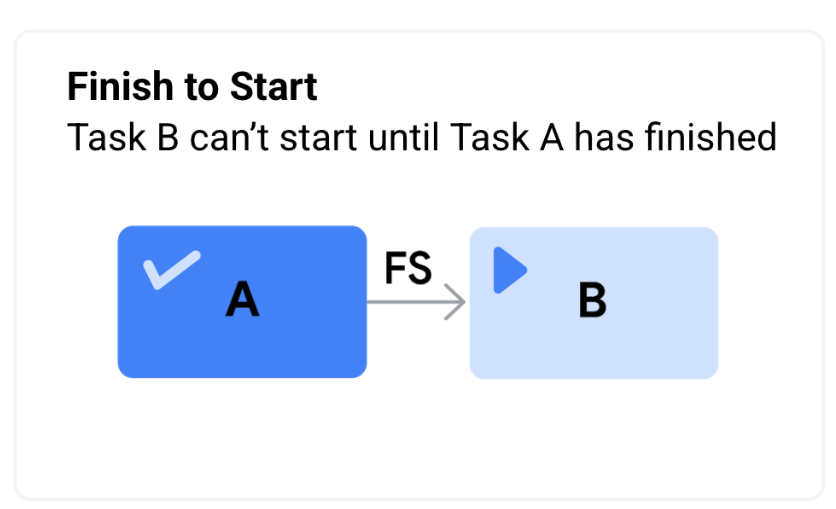Click the arrowhead pointing to Task B
This screenshot has height=509, width=836.
pos(456,301)
